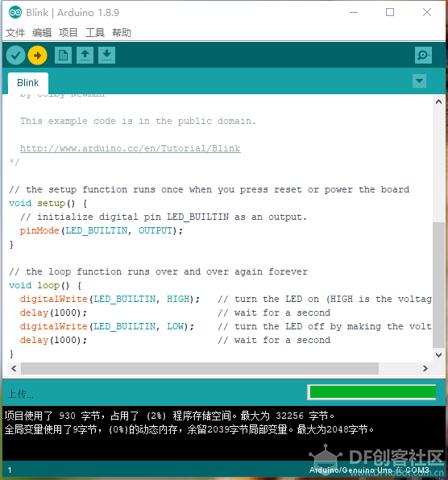Click the pinMode(LED_BUILTIN, OUTPUT) line
This screenshot has height=480, width=448.
pyautogui.click(x=102, y=230)
